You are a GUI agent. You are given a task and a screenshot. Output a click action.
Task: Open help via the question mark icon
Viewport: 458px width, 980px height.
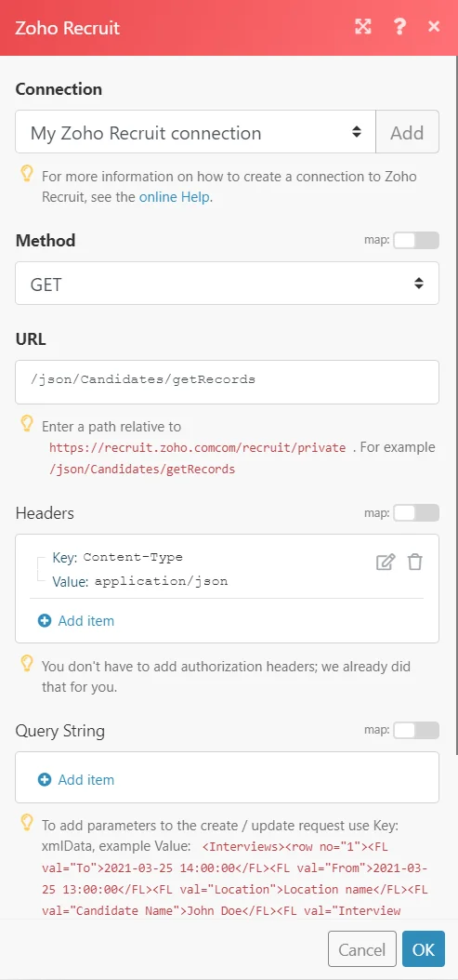(x=399, y=26)
